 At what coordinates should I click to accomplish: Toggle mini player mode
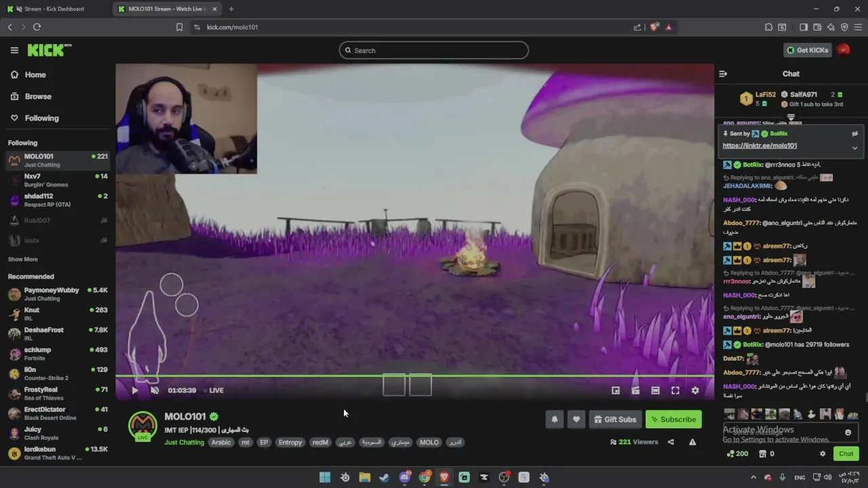click(x=616, y=390)
